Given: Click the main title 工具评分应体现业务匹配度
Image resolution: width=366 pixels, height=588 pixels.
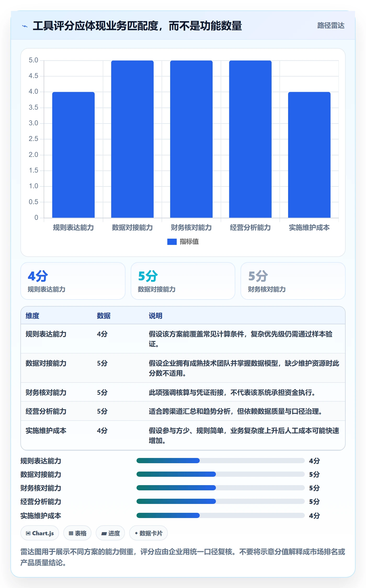Looking at the screenshot, I should (137, 26).
